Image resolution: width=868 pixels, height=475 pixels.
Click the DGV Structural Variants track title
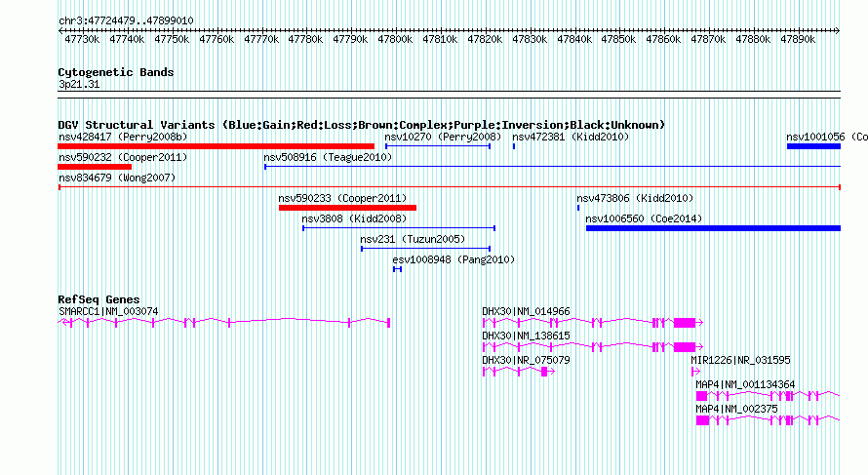pyautogui.click(x=361, y=125)
